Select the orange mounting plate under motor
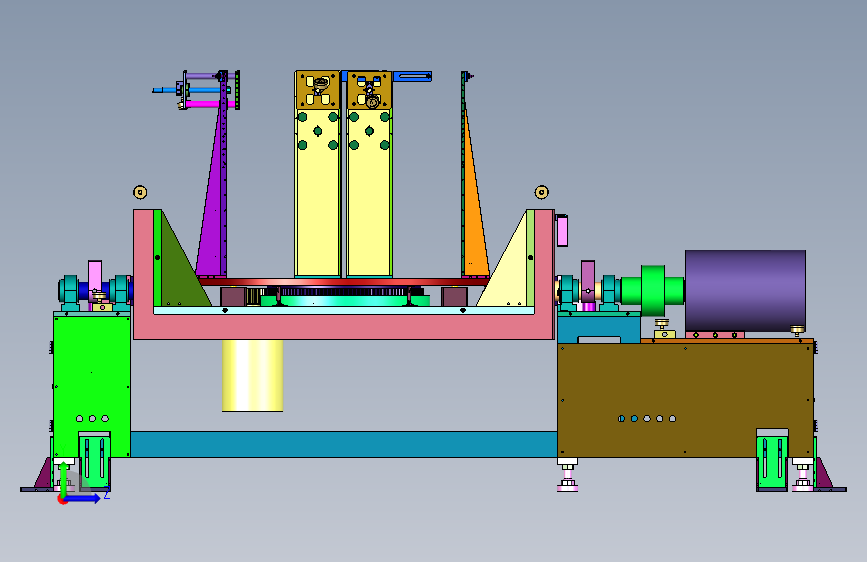 727,340
